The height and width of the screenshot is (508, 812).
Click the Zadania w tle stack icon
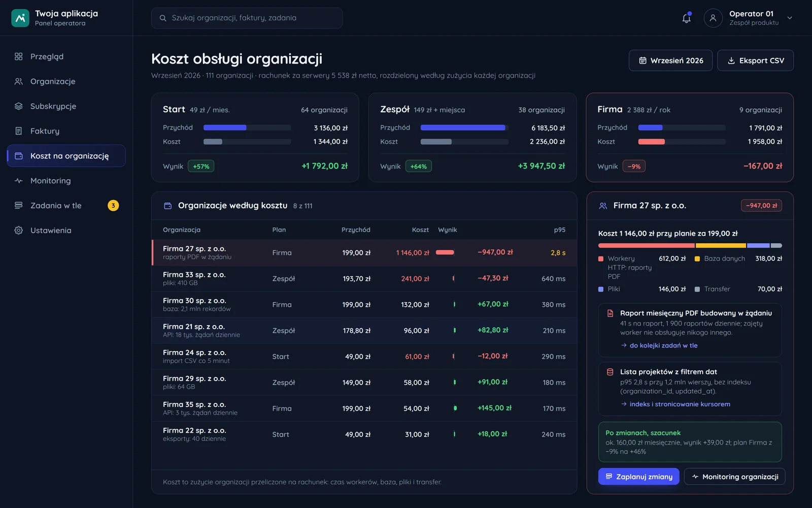click(x=19, y=205)
